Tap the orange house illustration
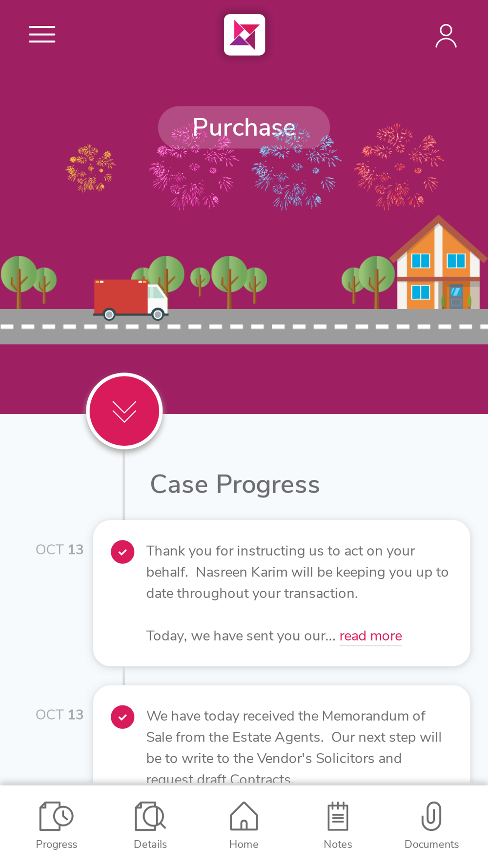 tap(438, 263)
